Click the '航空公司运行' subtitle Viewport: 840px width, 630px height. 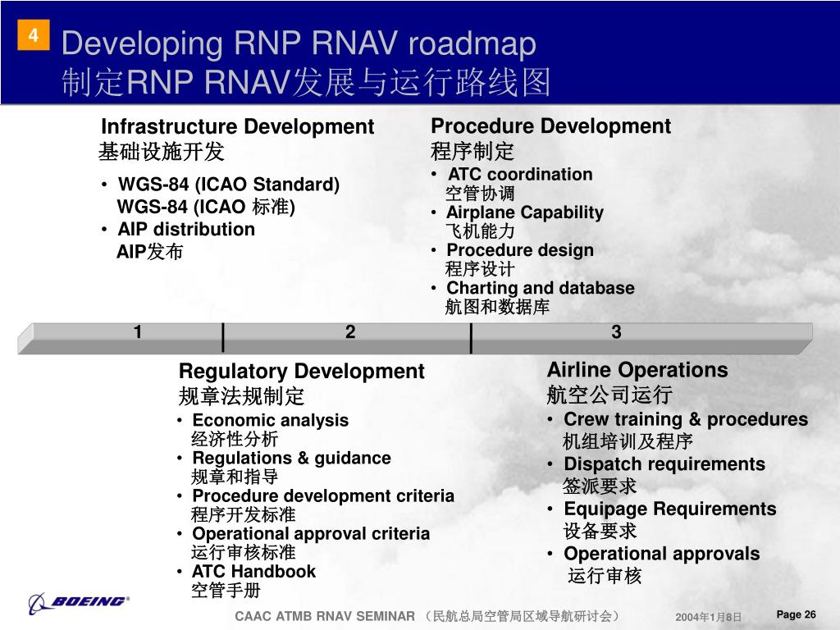click(609, 395)
